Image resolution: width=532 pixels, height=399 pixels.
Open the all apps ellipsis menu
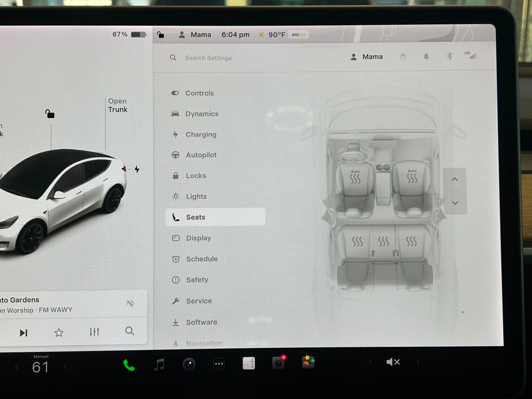tap(219, 364)
